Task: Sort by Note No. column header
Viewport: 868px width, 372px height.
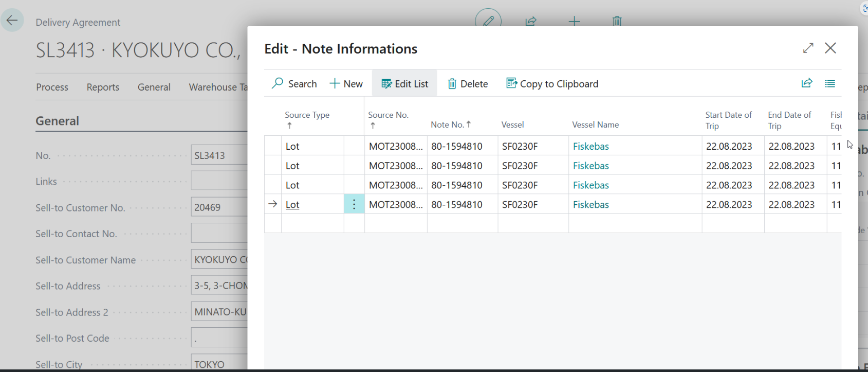Action: (447, 125)
